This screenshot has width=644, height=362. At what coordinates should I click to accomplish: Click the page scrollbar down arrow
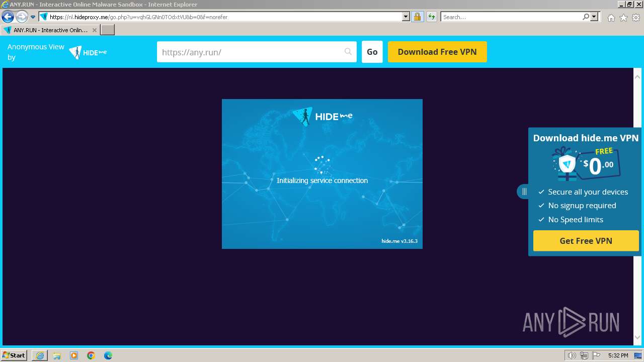click(637, 337)
